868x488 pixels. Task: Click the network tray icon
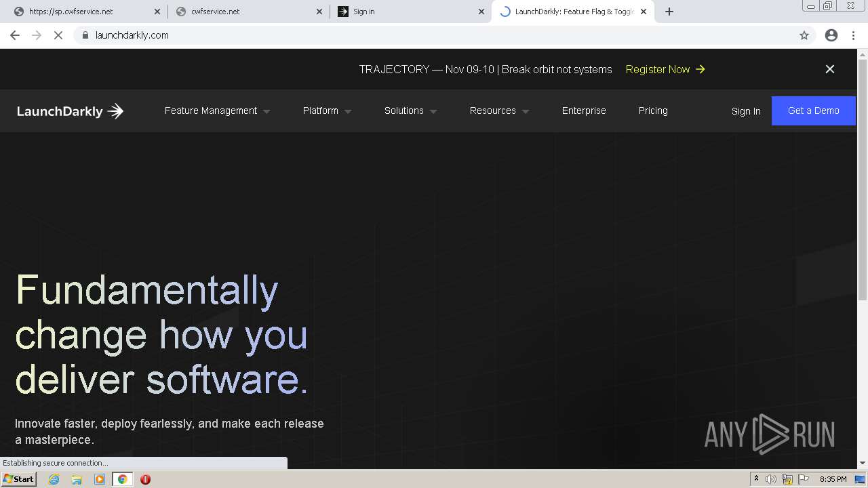tap(787, 479)
